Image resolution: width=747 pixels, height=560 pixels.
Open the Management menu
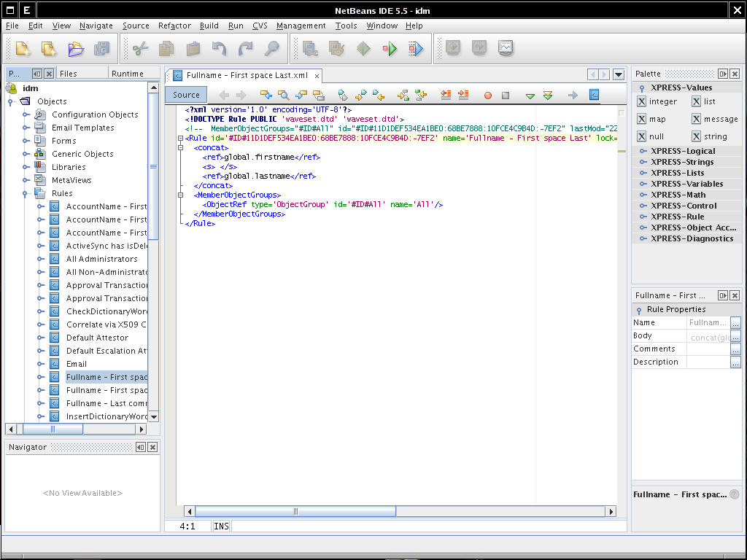pyautogui.click(x=301, y=26)
